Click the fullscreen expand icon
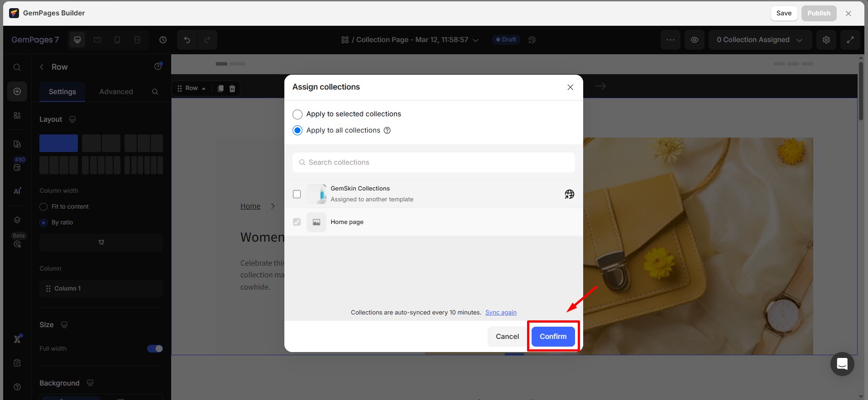This screenshot has width=868, height=400. (850, 40)
